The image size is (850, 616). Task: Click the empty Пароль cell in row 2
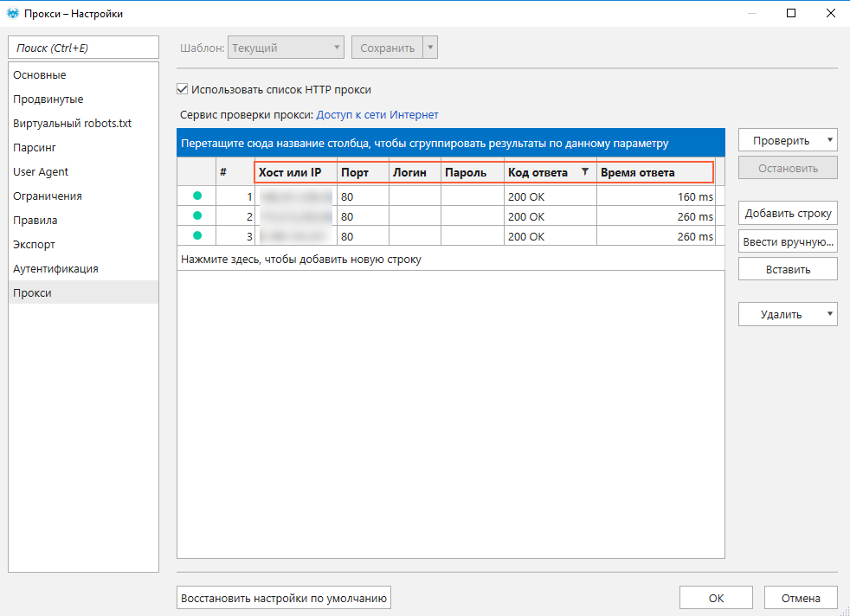pyautogui.click(x=472, y=216)
